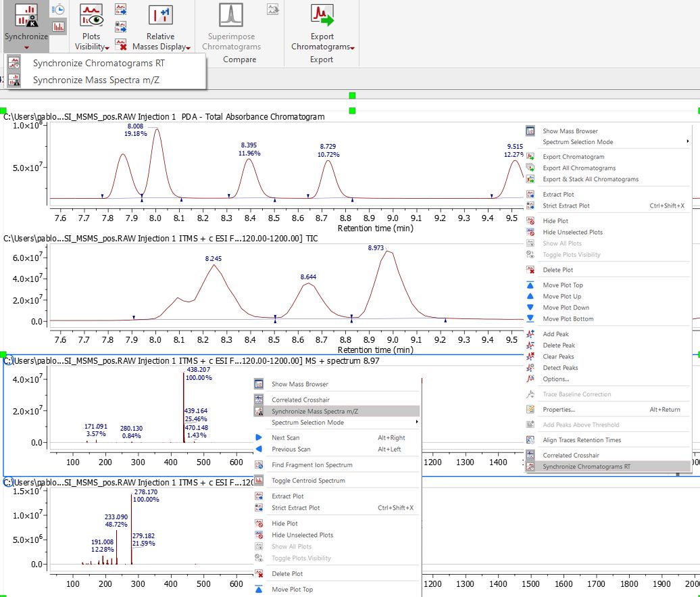The width and height of the screenshot is (700, 597).
Task: Click Export All Chromatograms menu entry
Action: point(607,168)
